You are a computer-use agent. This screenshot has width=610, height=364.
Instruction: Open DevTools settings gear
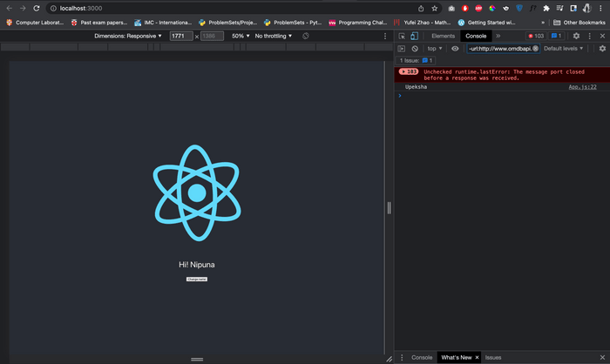point(576,36)
